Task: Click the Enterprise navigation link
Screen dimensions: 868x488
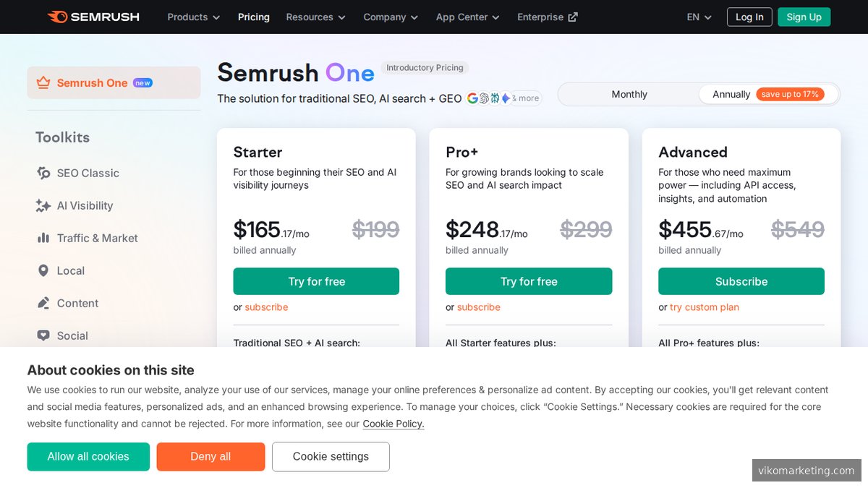Action: (547, 17)
